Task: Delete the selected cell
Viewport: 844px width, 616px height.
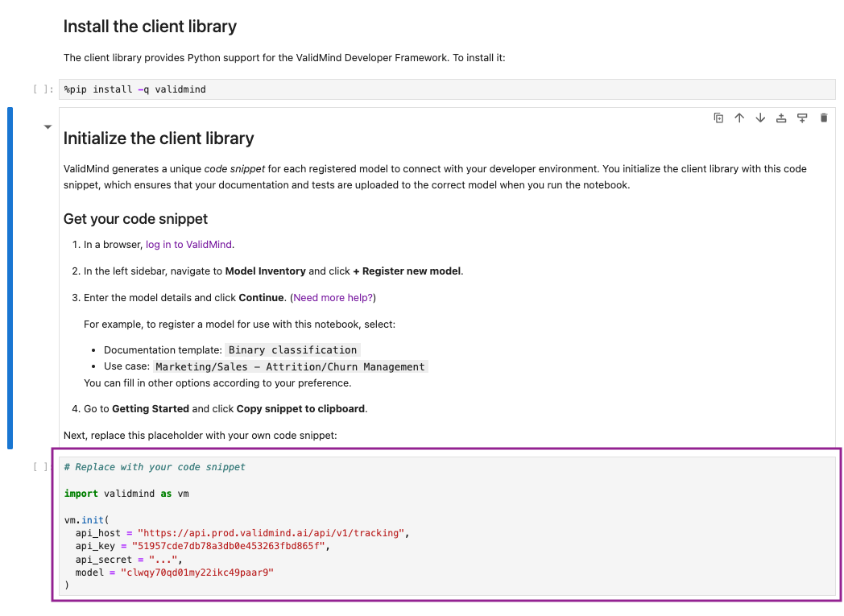Action: (x=823, y=118)
